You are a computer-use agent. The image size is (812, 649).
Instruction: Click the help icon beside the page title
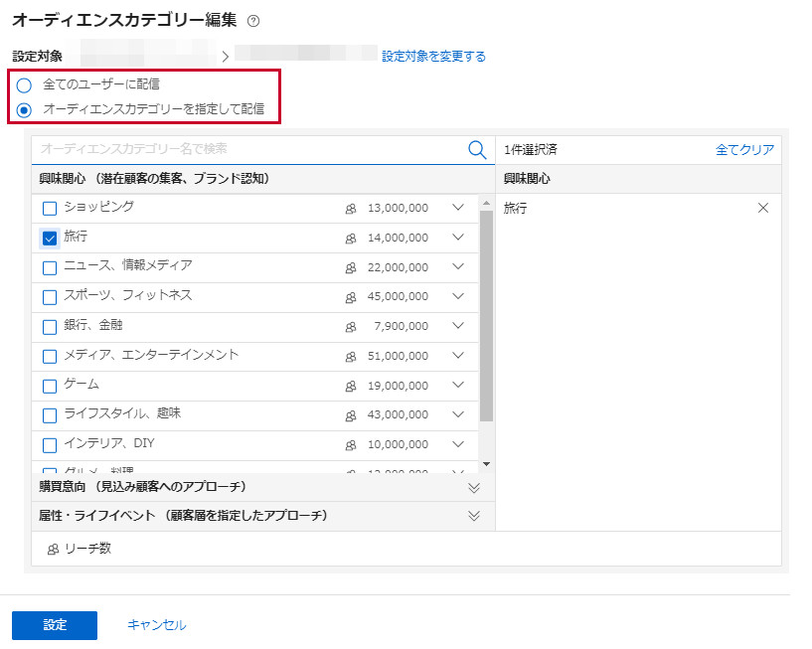(x=252, y=21)
